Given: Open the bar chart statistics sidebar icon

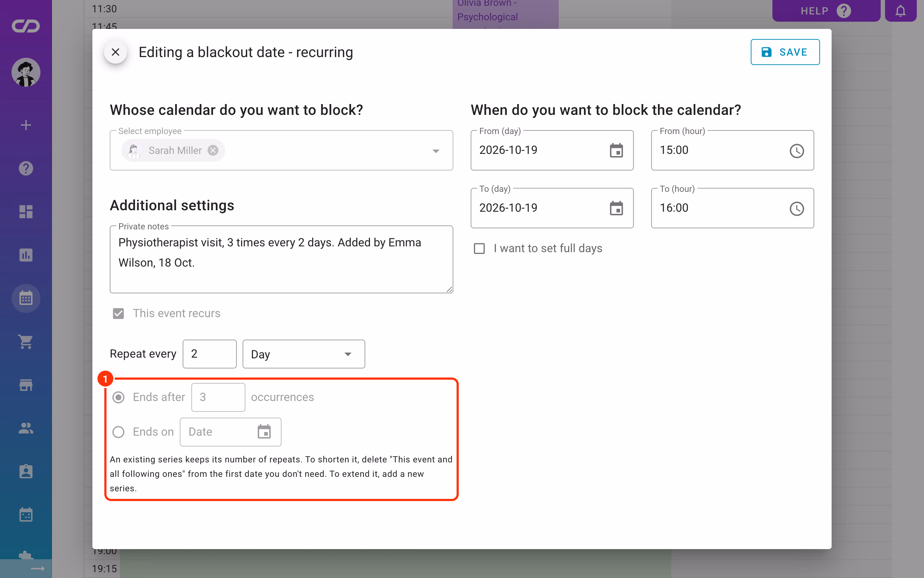Looking at the screenshot, I should (x=26, y=255).
